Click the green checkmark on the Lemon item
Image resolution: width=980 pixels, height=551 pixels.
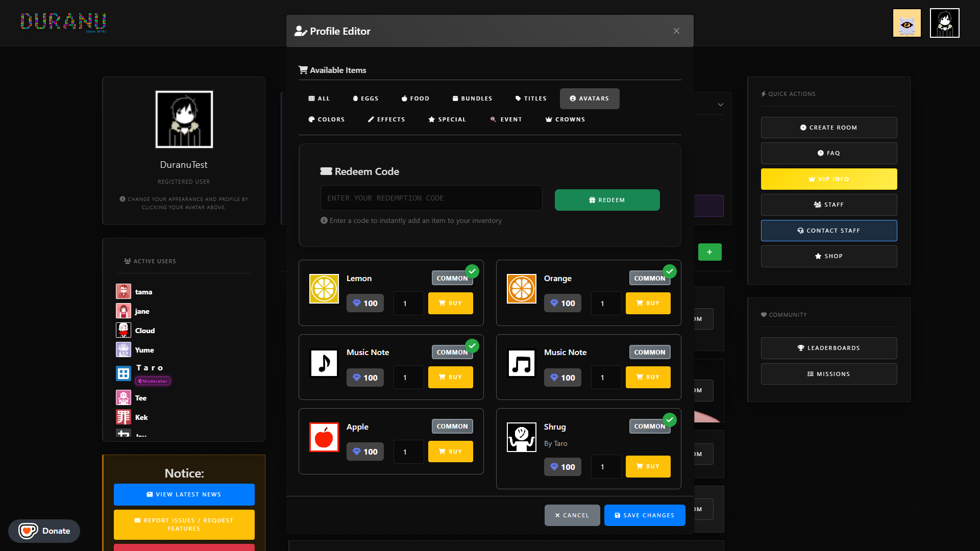pos(472,271)
